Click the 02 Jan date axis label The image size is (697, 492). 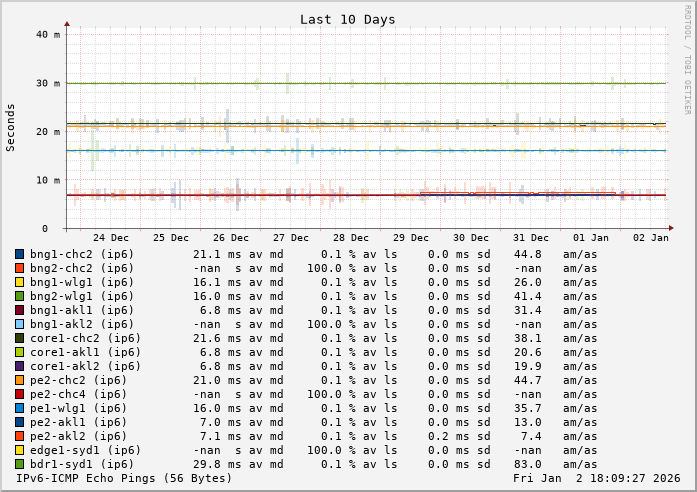651,238
